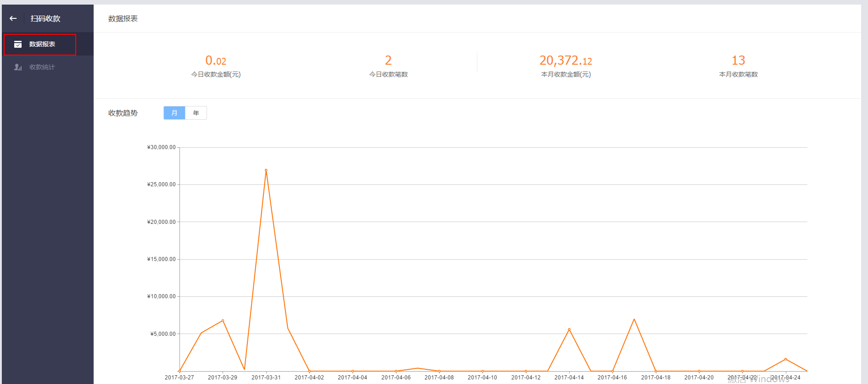Click the 本月收款笔数 value 13

tap(738, 61)
